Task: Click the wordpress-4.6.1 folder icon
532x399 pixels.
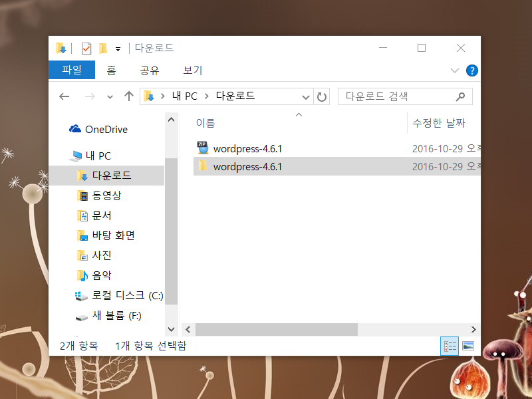Action: (203, 166)
